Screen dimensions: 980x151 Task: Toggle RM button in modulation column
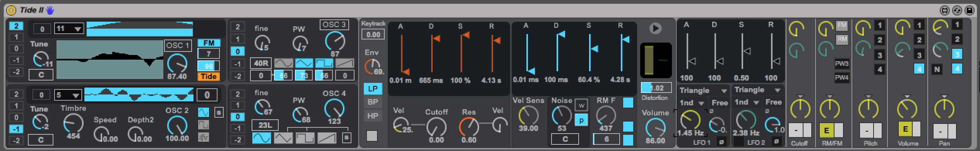click(x=842, y=39)
